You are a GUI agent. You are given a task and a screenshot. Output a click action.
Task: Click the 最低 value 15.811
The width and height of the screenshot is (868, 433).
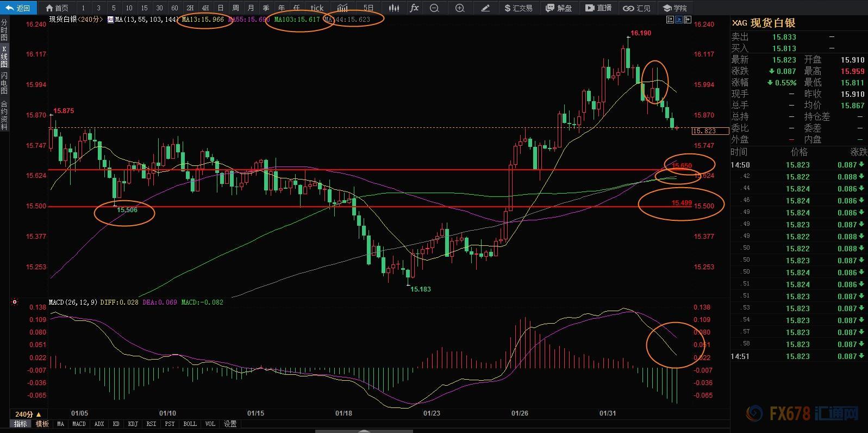pos(852,83)
